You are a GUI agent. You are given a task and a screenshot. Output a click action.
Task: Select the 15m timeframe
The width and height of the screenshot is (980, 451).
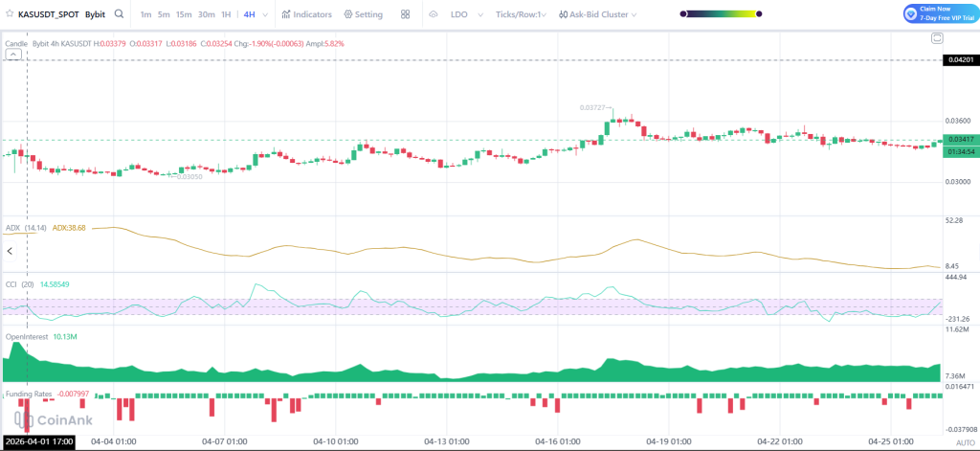(184, 14)
